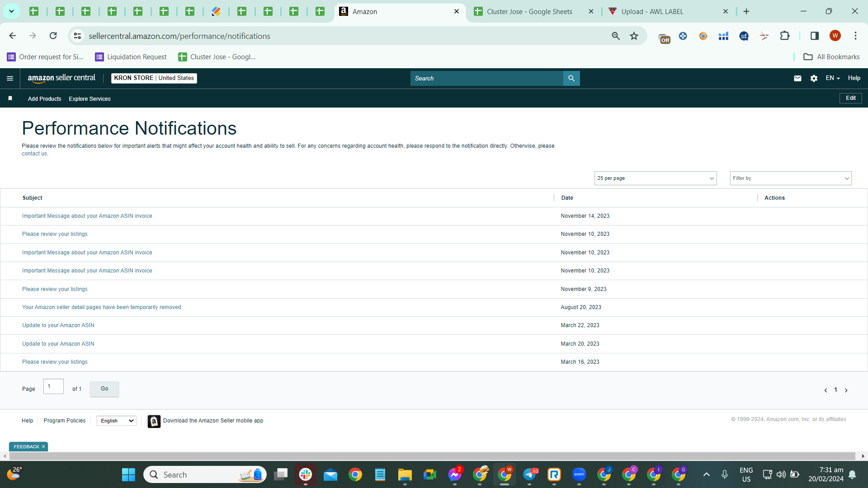The image size is (868, 488).
Task: Open Program Policies in the footer
Action: 65,421
